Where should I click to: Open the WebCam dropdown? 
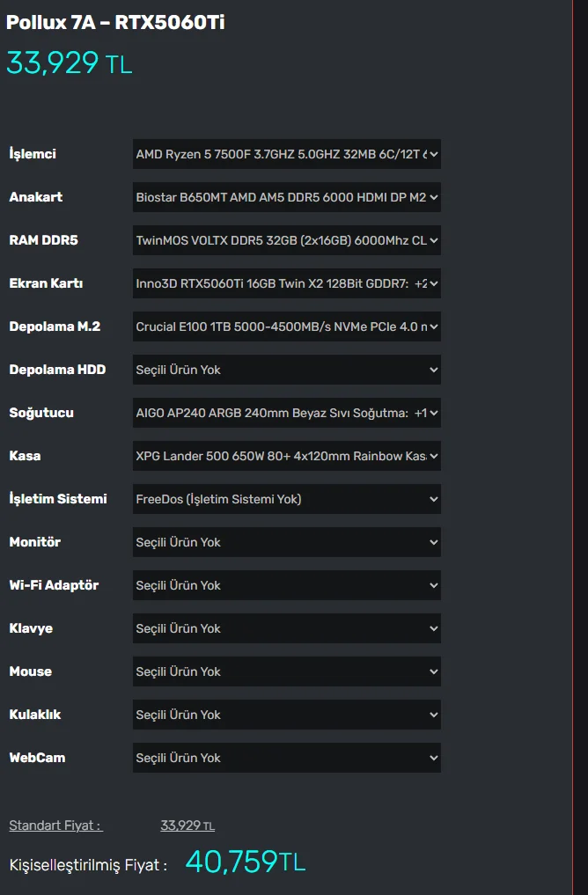[286, 758]
